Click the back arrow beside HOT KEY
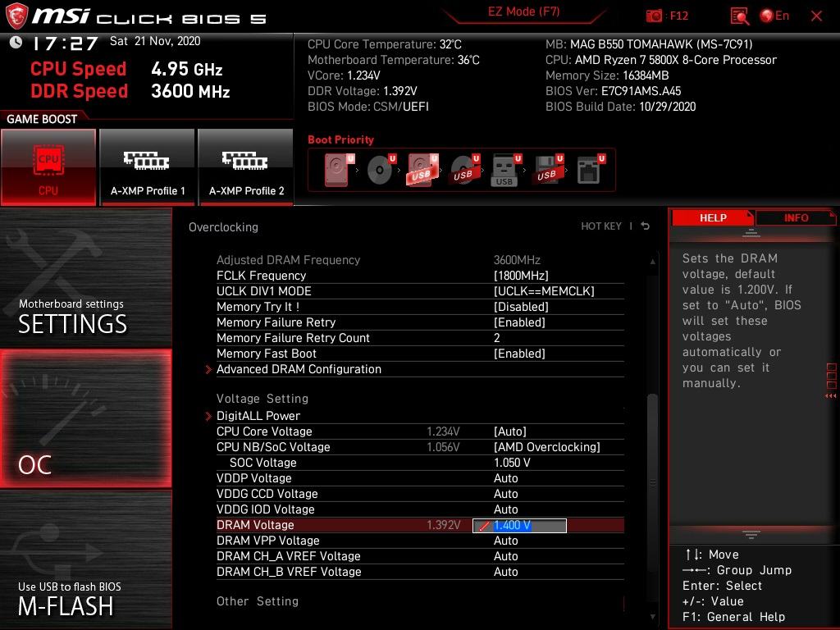This screenshot has height=630, width=840. click(646, 226)
